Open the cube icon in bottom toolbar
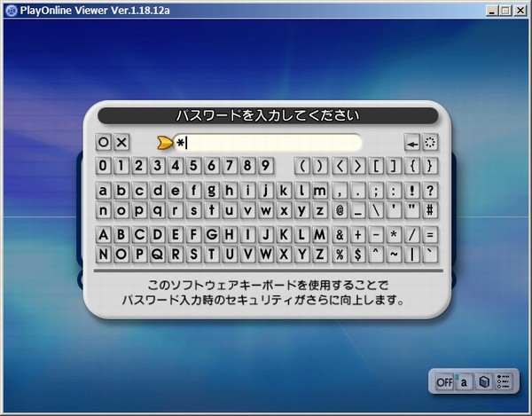 click(x=484, y=382)
